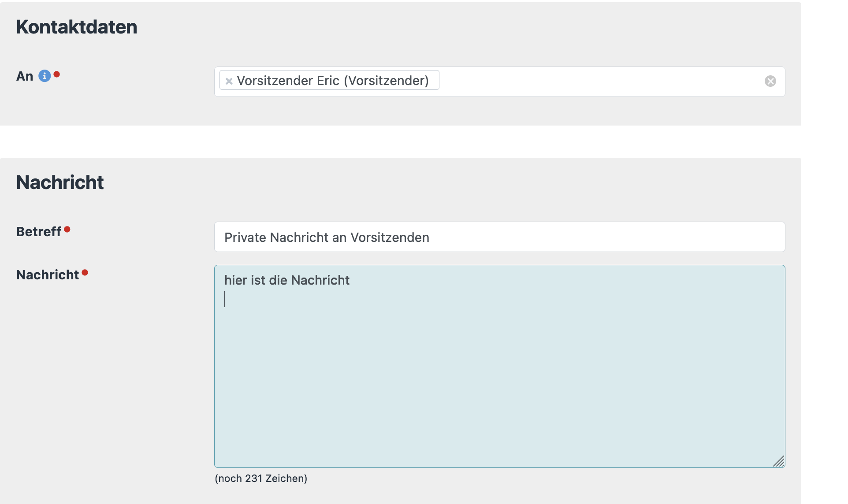Click the "Private Nachricht an Vorsitzenden" subject text

click(327, 237)
